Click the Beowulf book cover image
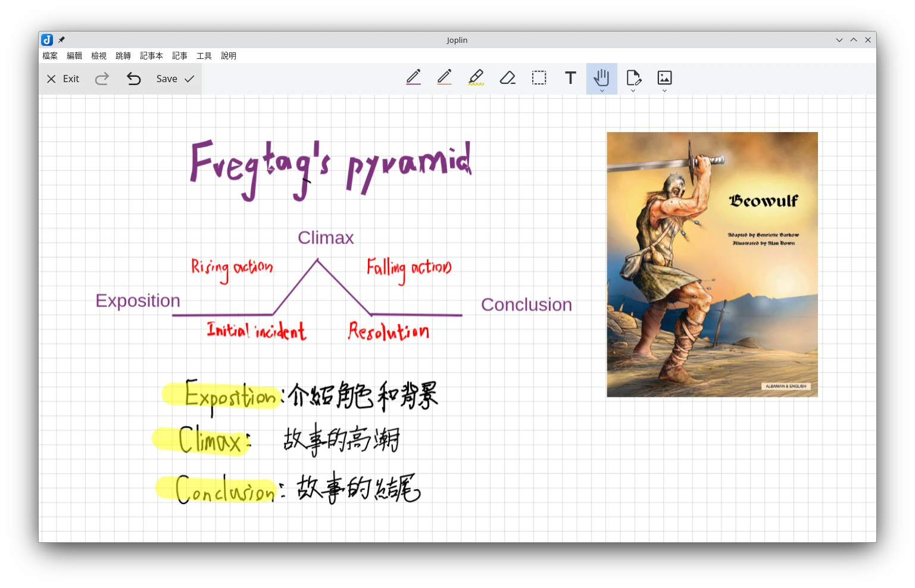The height and width of the screenshot is (588, 915). (712, 264)
